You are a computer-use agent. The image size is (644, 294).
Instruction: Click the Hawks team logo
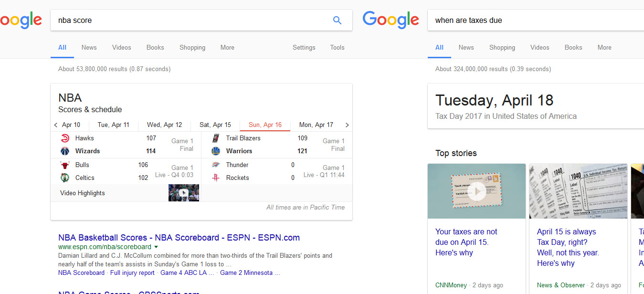(65, 138)
